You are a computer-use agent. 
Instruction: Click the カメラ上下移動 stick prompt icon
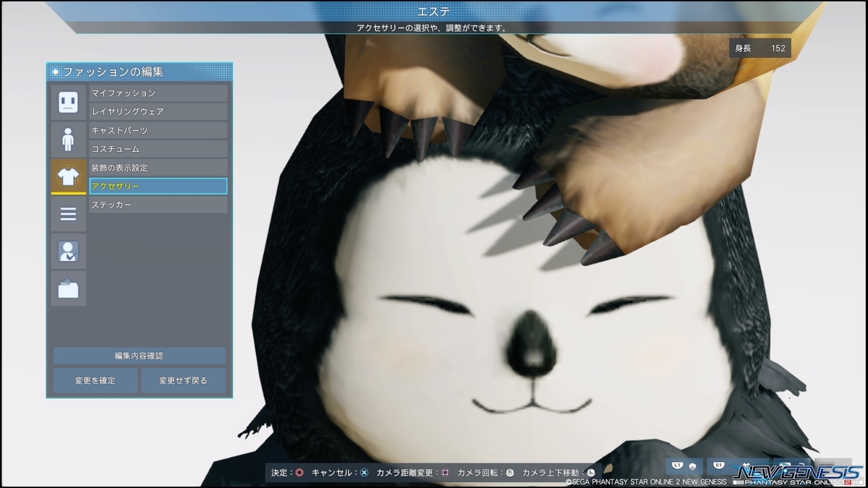coord(590,473)
